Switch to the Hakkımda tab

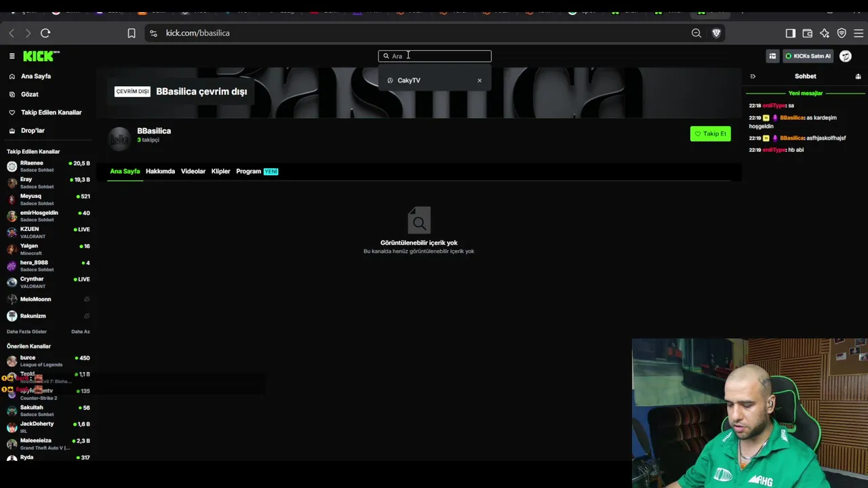160,171
